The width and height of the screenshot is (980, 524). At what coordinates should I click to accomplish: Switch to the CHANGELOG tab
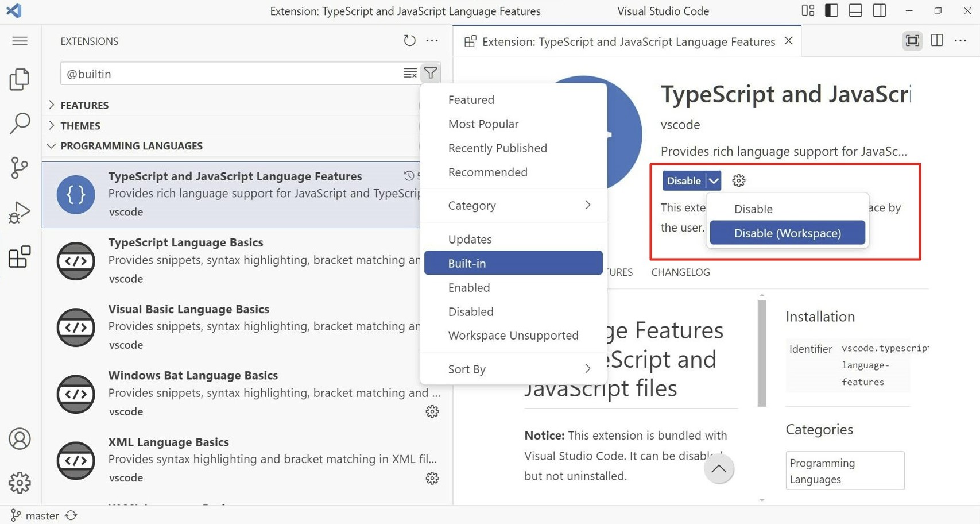pyautogui.click(x=680, y=272)
